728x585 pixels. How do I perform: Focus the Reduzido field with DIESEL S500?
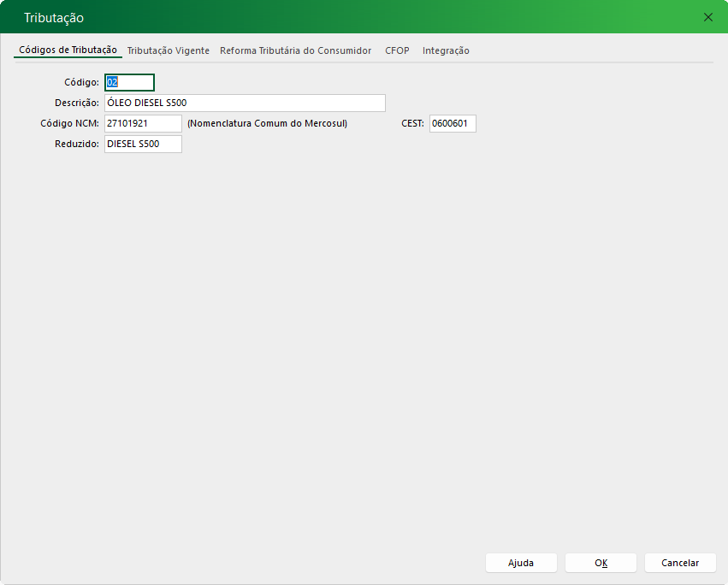point(142,145)
